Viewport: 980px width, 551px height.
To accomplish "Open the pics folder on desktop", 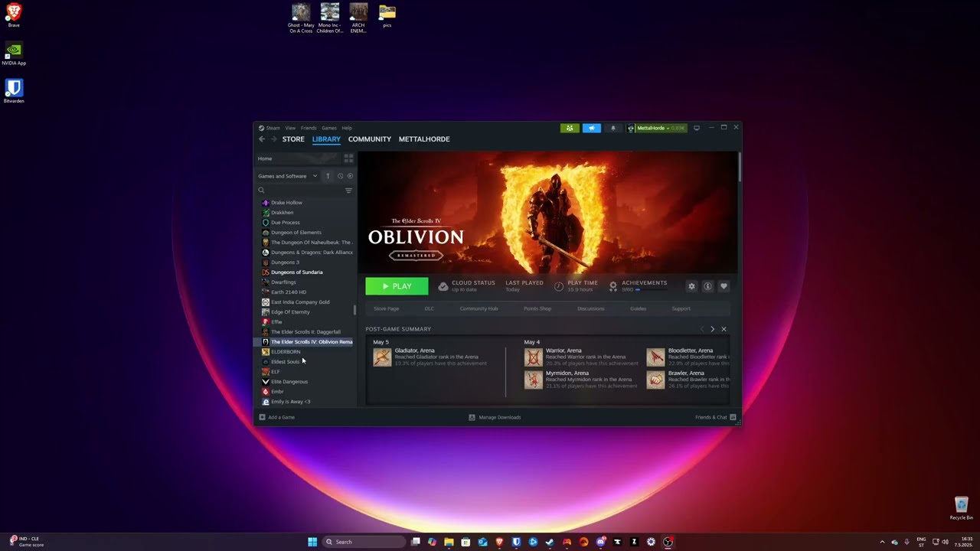I will [387, 15].
